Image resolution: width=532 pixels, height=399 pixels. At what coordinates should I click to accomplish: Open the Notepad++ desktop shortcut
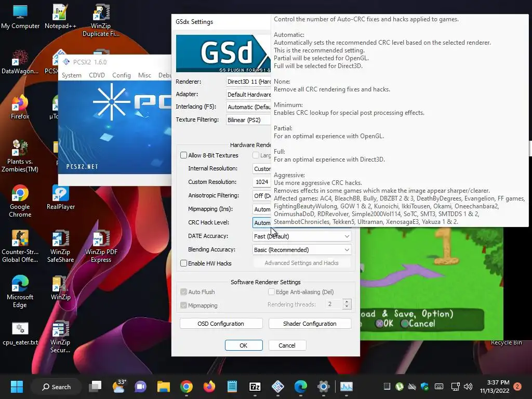point(60,17)
